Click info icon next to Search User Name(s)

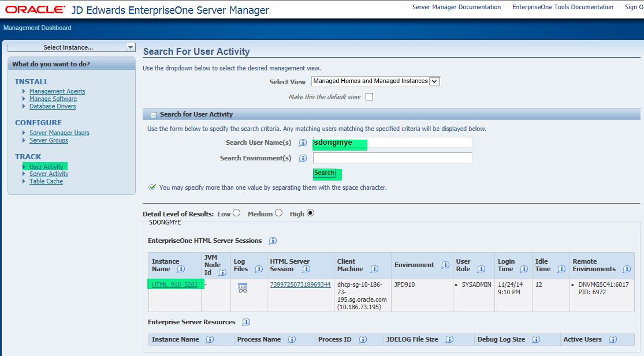[303, 143]
